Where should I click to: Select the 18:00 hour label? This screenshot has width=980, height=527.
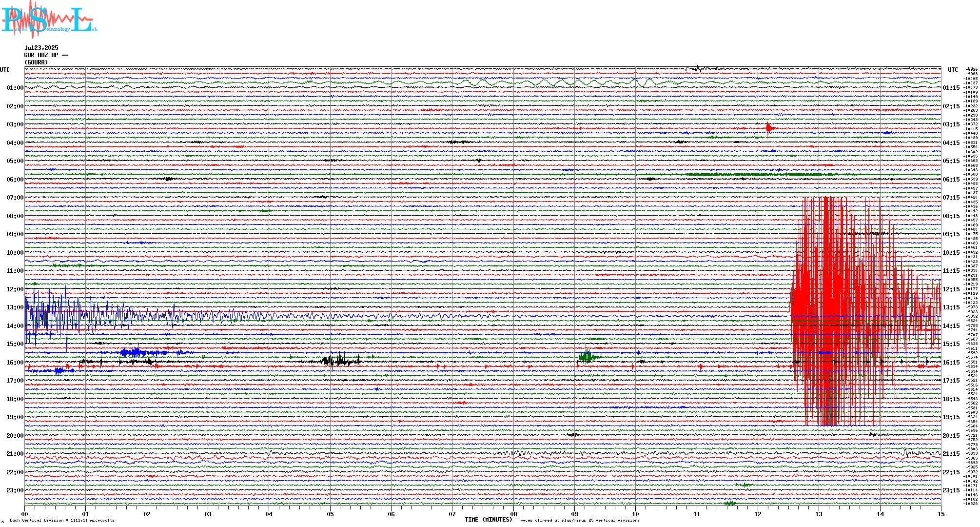(x=15, y=399)
